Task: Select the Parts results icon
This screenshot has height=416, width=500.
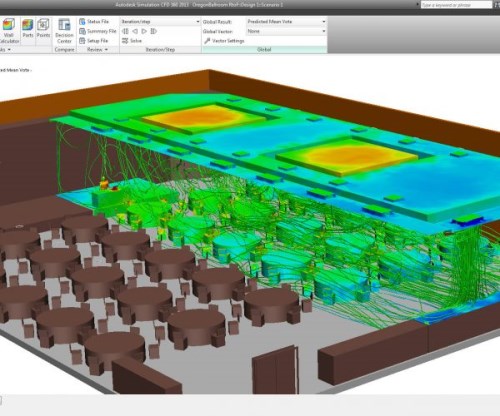Action: (x=28, y=29)
